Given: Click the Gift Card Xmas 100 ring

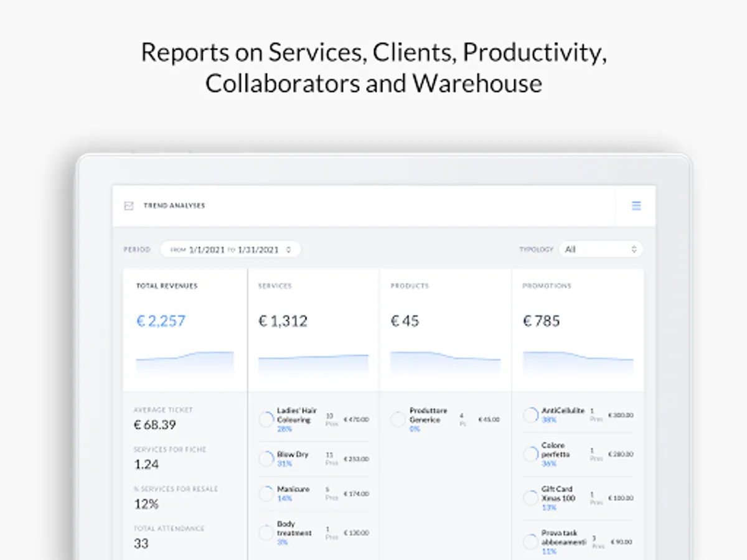Looking at the screenshot, I should (531, 498).
